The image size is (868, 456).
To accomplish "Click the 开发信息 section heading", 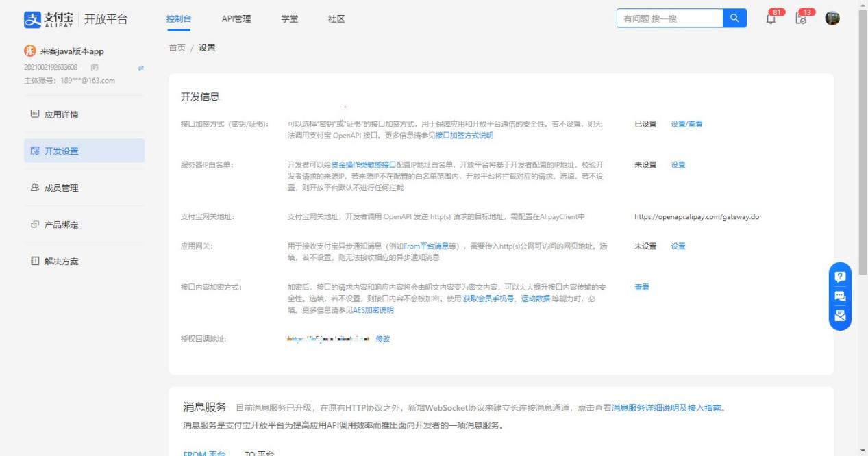I will pos(200,97).
